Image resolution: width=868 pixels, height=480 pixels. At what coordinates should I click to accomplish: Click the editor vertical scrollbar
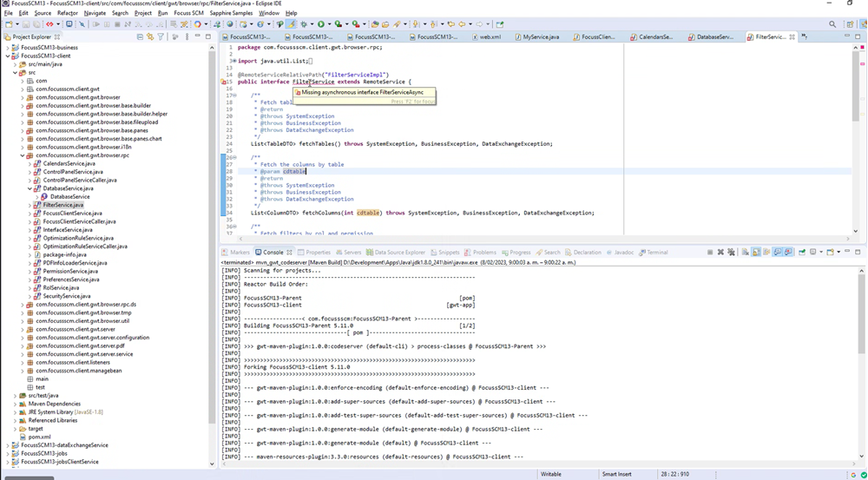[856, 89]
